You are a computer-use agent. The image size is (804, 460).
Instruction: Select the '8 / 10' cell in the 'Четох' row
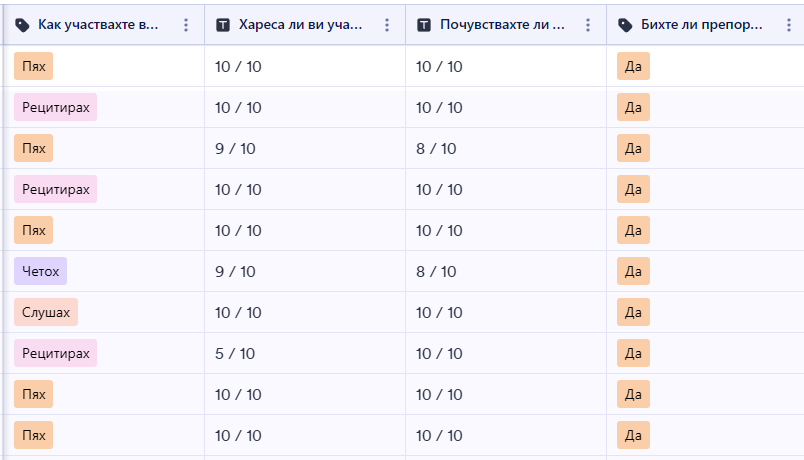(506, 271)
